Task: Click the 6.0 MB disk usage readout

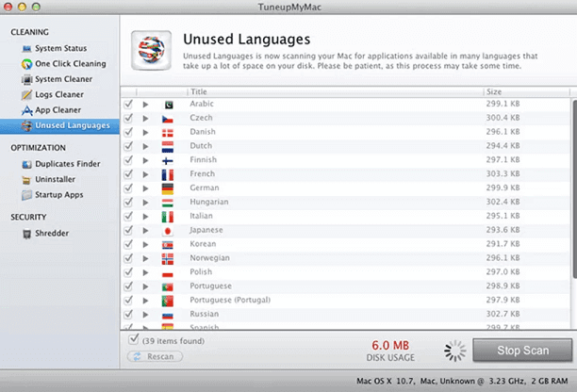Action: pos(390,346)
